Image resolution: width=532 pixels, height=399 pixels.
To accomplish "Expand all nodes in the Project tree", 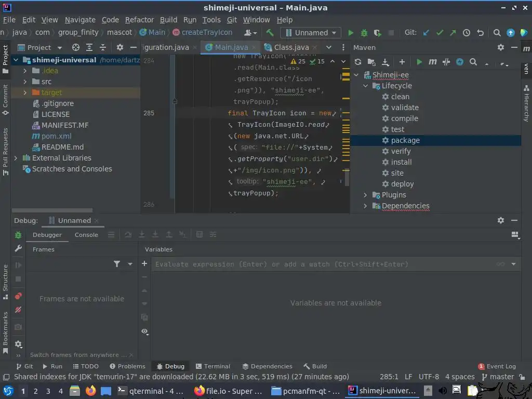I will [89, 47].
